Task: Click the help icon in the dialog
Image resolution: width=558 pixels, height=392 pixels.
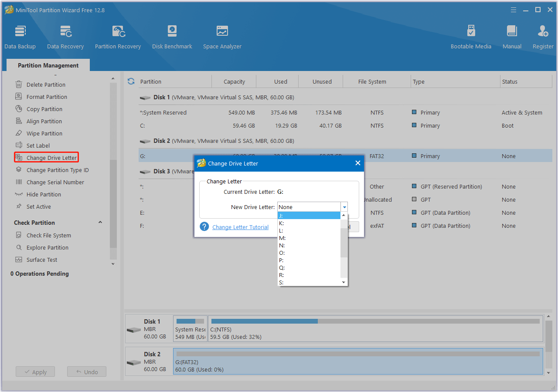Action: click(204, 226)
